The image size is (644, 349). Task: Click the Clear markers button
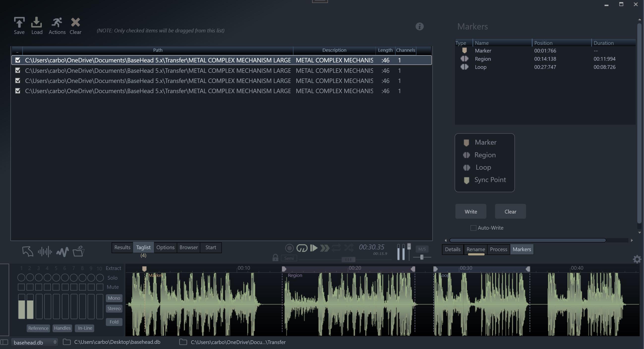click(510, 212)
